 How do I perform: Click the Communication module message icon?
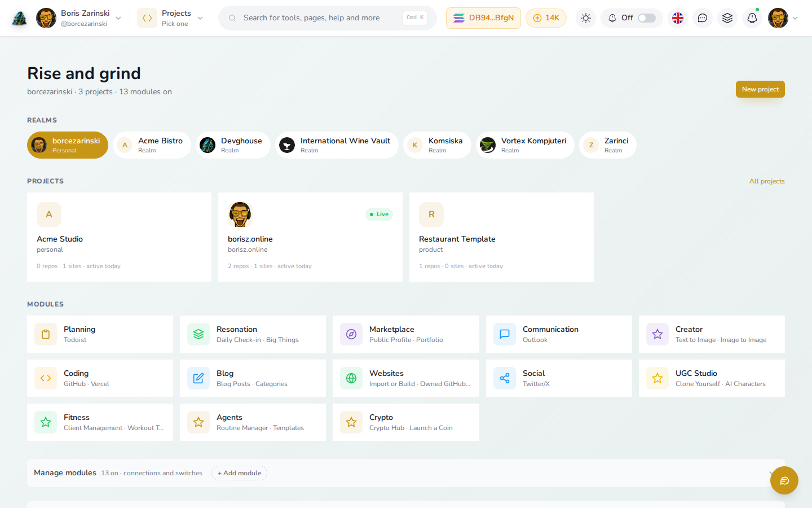505,334
